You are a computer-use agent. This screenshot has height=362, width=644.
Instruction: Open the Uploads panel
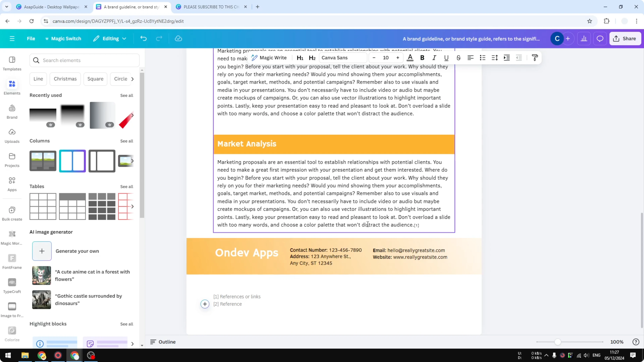click(12, 135)
